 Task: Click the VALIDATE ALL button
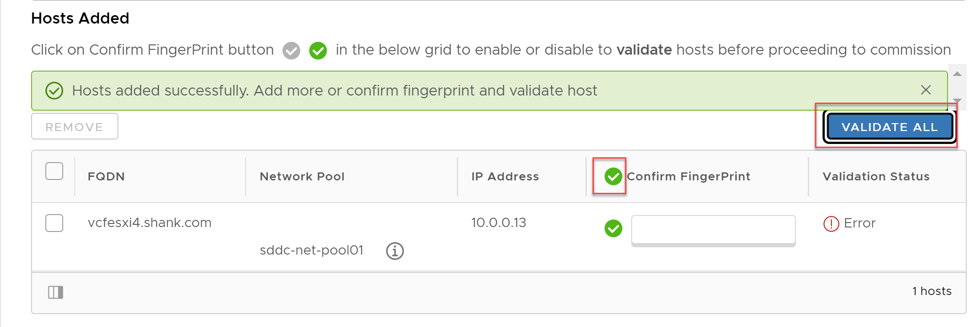[x=889, y=127]
